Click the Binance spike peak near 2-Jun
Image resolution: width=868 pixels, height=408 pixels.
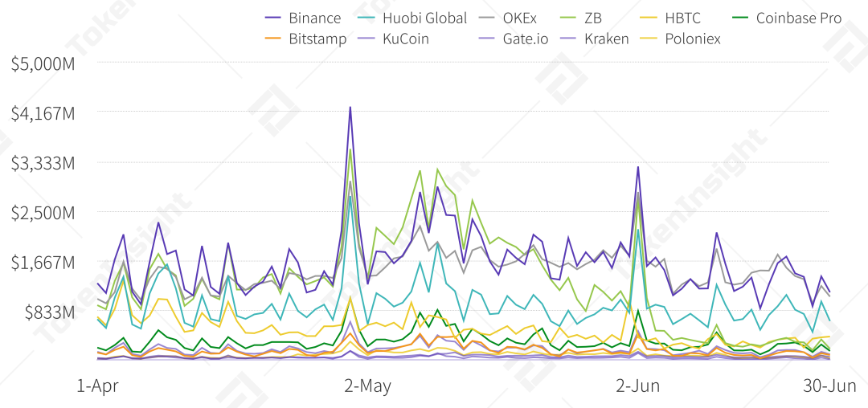coord(637,167)
